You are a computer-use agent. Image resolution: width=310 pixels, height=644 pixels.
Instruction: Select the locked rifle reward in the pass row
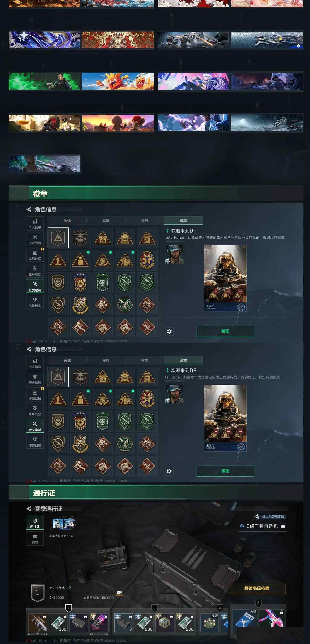coord(37,622)
